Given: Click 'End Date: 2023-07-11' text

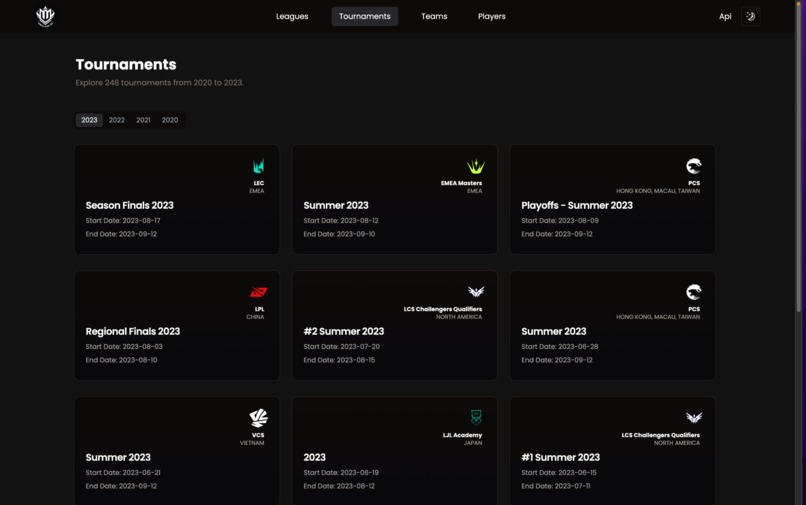Looking at the screenshot, I should pyautogui.click(x=555, y=486).
